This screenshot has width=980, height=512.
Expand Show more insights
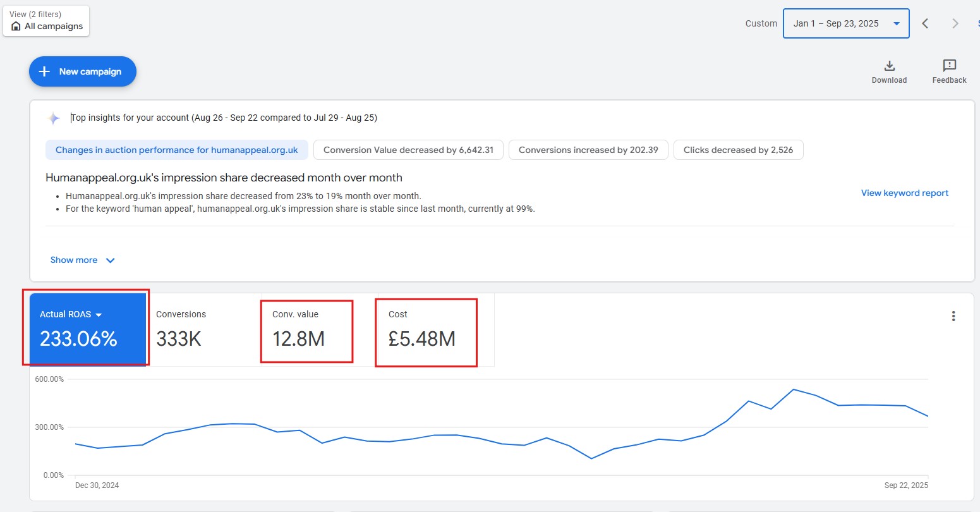click(x=82, y=260)
